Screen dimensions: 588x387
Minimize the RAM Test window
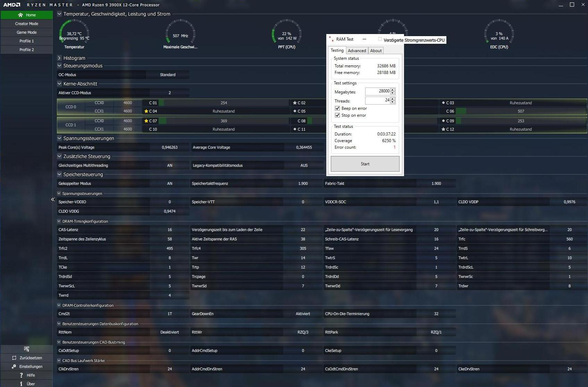point(364,39)
